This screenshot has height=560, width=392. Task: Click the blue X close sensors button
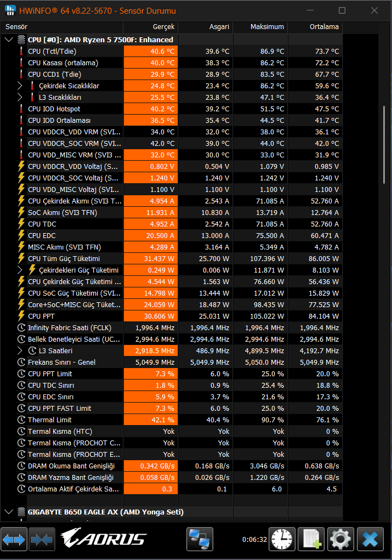click(370, 539)
